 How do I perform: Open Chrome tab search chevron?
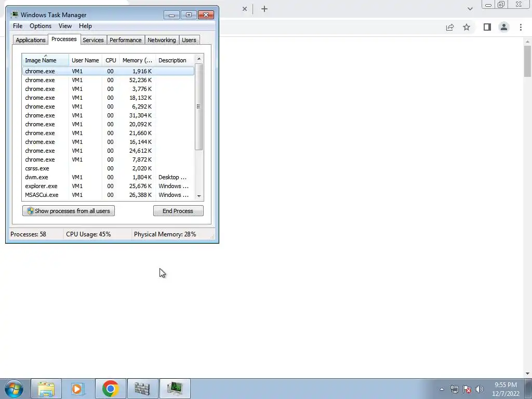coord(470,9)
